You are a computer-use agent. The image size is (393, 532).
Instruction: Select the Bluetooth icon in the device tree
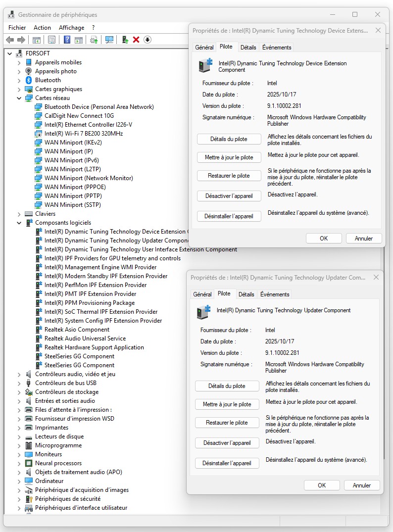29,80
